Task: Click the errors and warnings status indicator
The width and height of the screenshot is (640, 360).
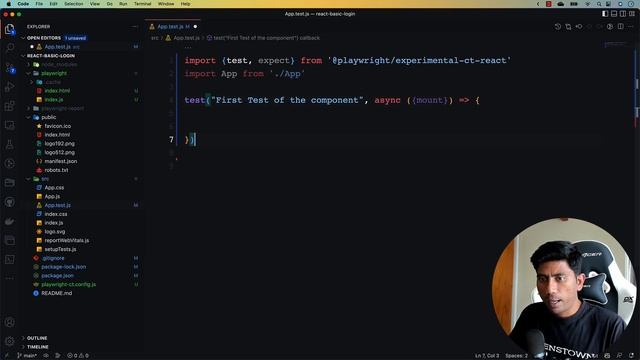Action: [78, 356]
